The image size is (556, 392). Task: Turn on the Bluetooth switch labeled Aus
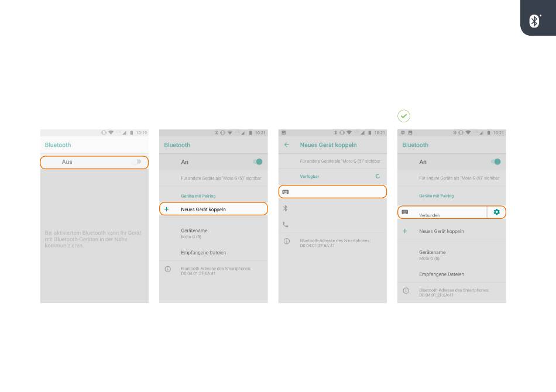point(138,161)
